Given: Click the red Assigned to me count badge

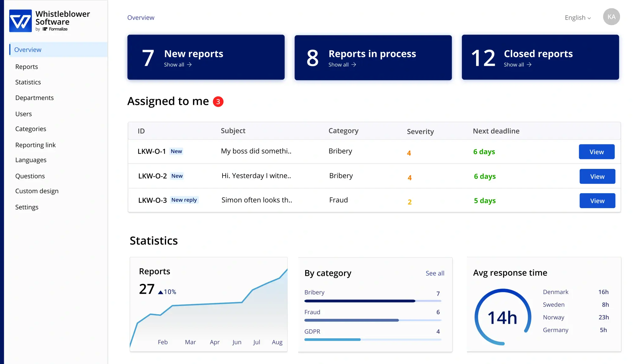Looking at the screenshot, I should pos(218,102).
